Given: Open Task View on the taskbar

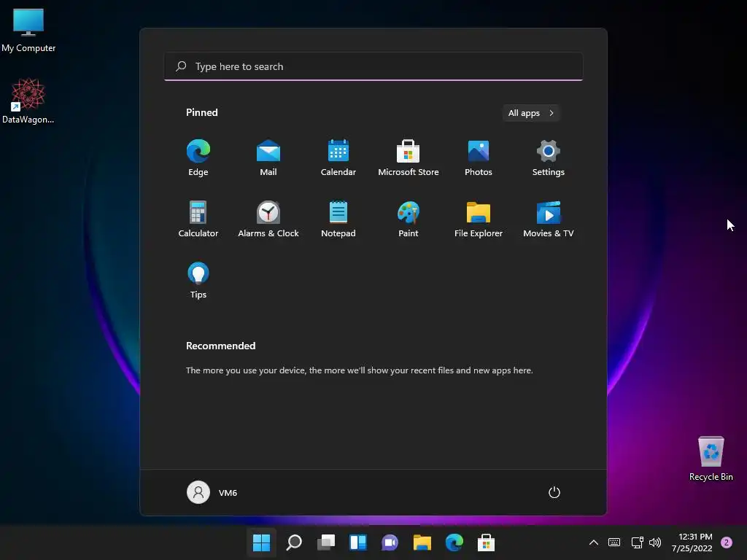Looking at the screenshot, I should tap(326, 542).
